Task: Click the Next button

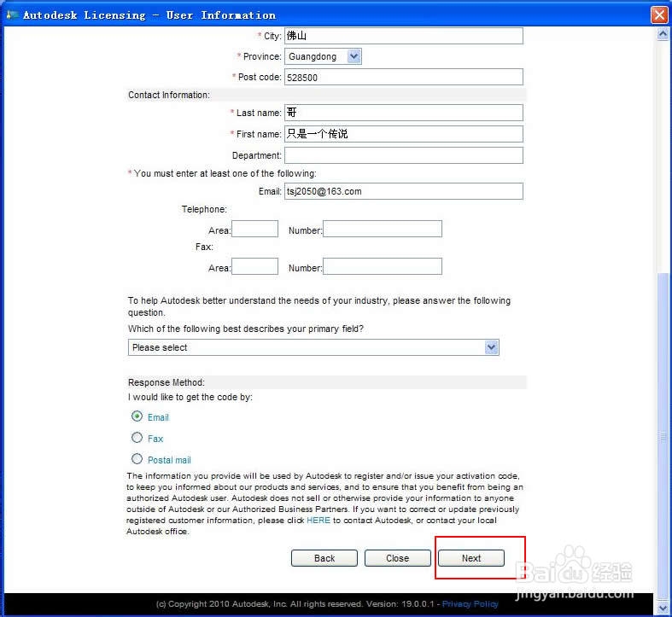Action: pyautogui.click(x=471, y=558)
